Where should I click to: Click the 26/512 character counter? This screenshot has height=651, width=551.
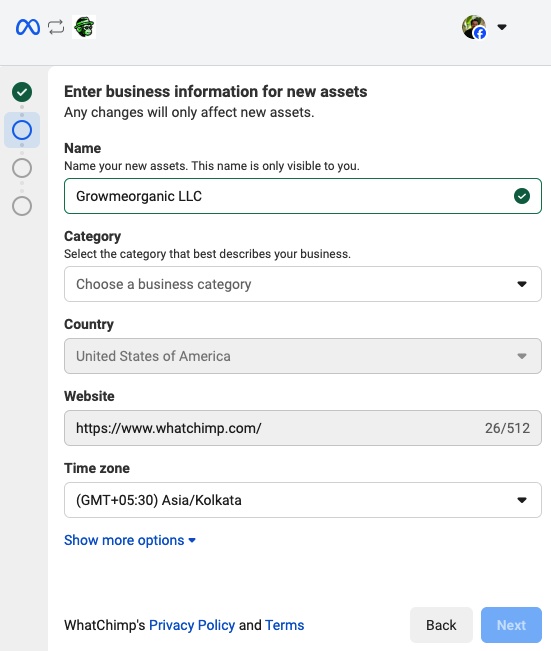507,428
